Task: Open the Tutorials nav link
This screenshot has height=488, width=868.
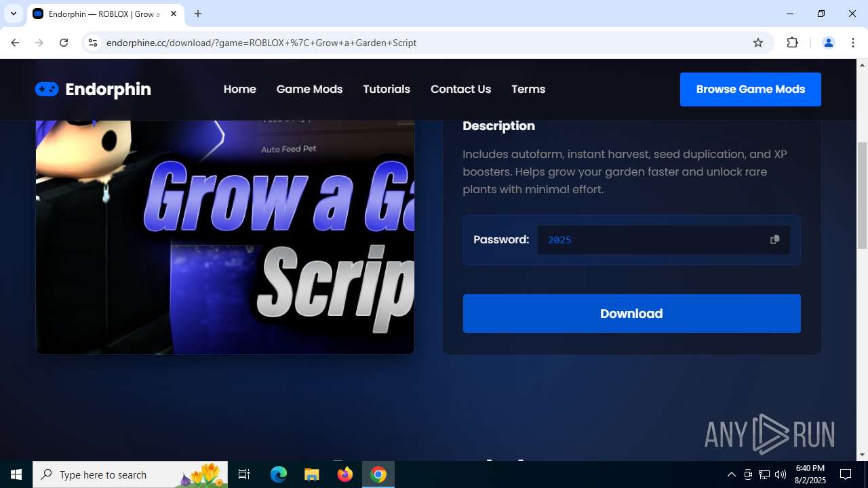Action: [387, 89]
